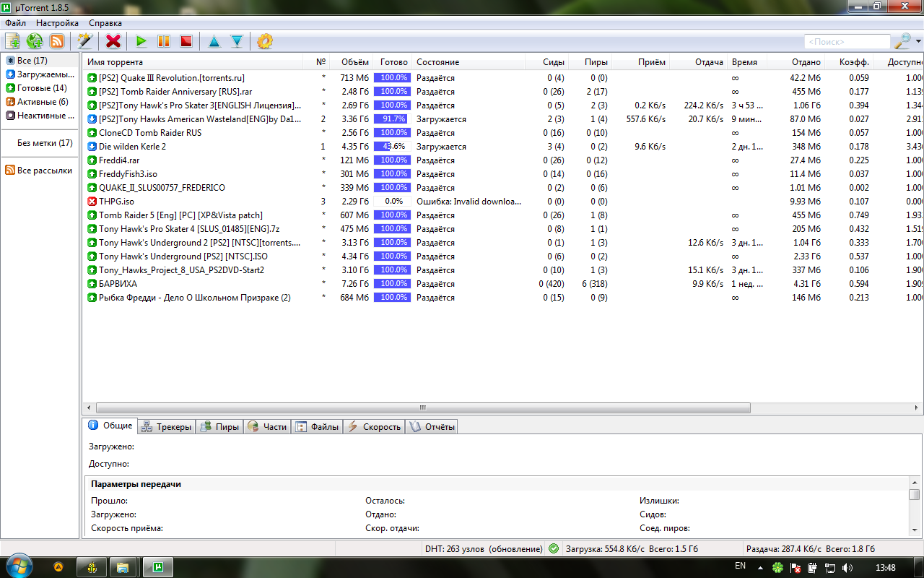Open the Настройка menu
This screenshot has height=578, width=924.
click(57, 23)
